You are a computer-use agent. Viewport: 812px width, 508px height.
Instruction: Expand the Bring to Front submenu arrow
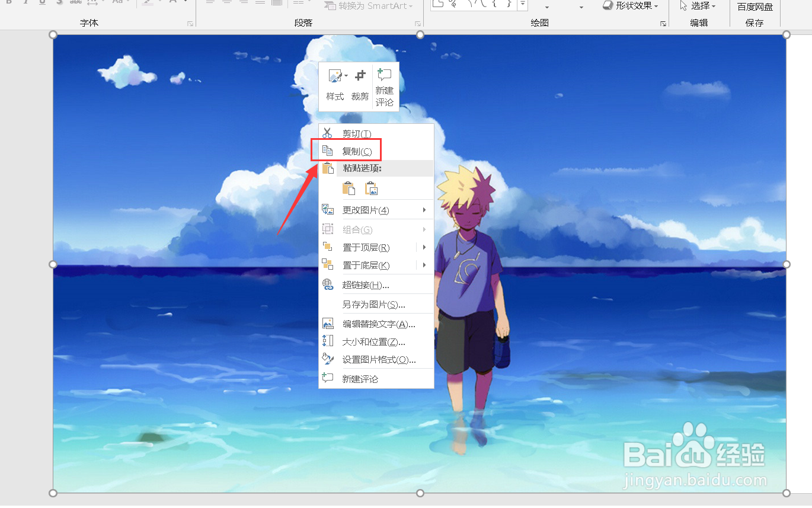424,247
